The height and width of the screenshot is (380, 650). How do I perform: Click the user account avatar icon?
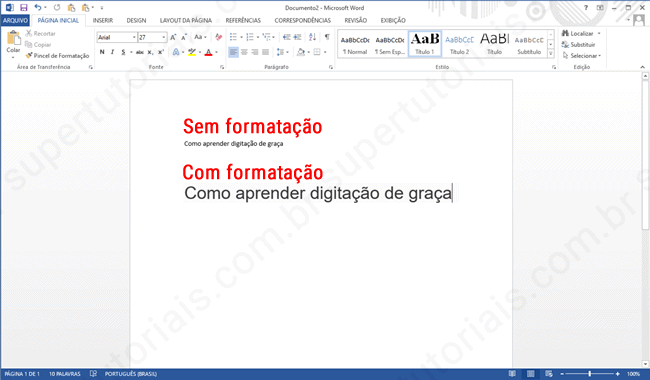[640, 20]
